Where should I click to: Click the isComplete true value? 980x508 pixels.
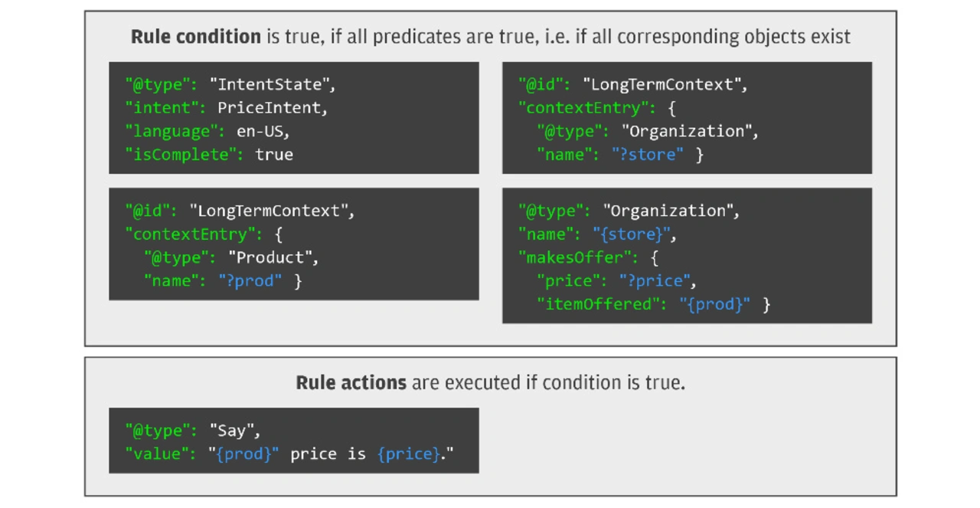tap(274, 155)
